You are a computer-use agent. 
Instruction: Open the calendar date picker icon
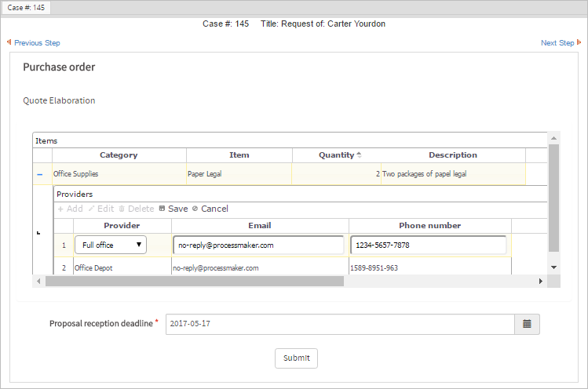527,324
